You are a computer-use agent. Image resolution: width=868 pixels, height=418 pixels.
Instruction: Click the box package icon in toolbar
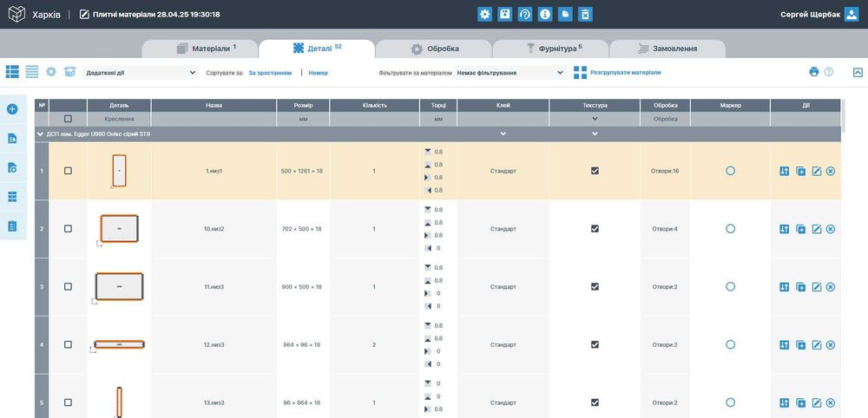pos(69,72)
